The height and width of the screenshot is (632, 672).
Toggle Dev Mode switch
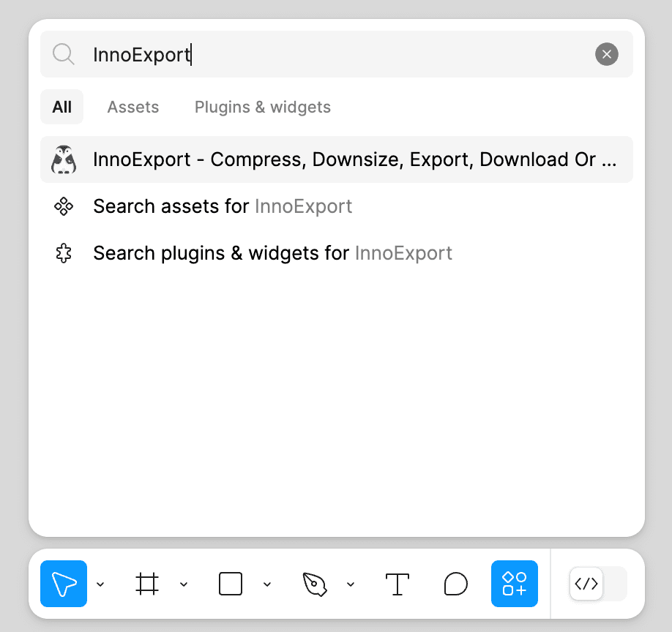pos(598,584)
